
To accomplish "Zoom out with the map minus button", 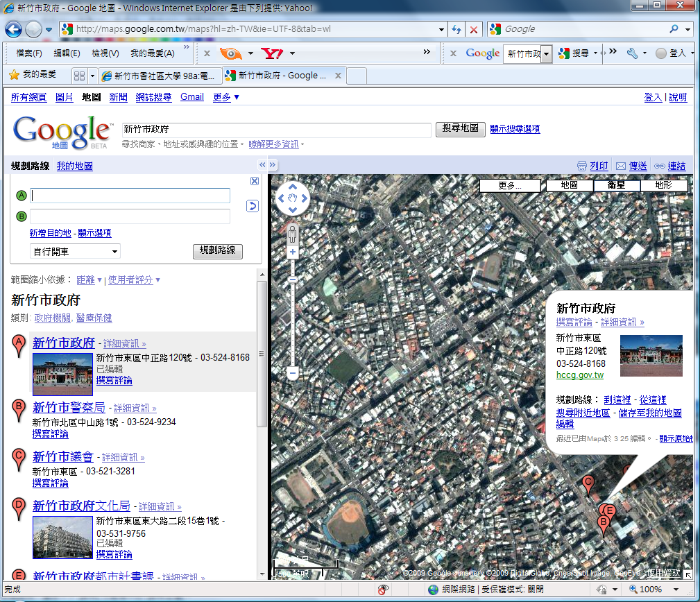I will [x=293, y=372].
